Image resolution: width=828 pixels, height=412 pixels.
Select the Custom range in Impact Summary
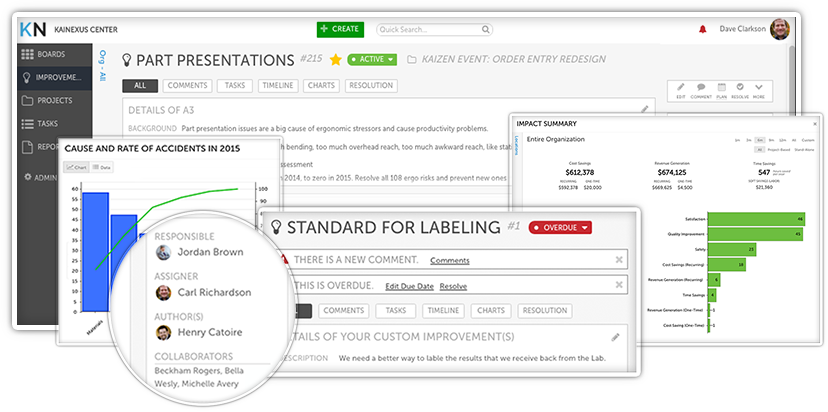click(808, 140)
